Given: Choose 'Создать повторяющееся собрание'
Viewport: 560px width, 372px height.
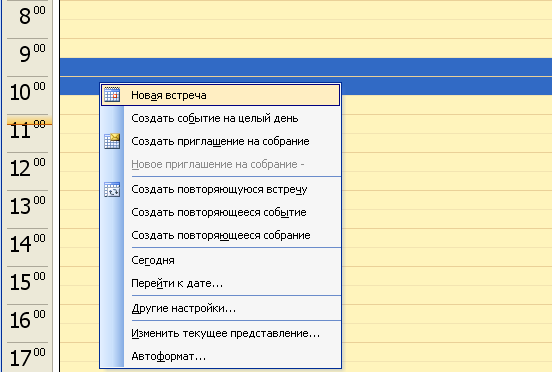Looking at the screenshot, I should coord(220,235).
